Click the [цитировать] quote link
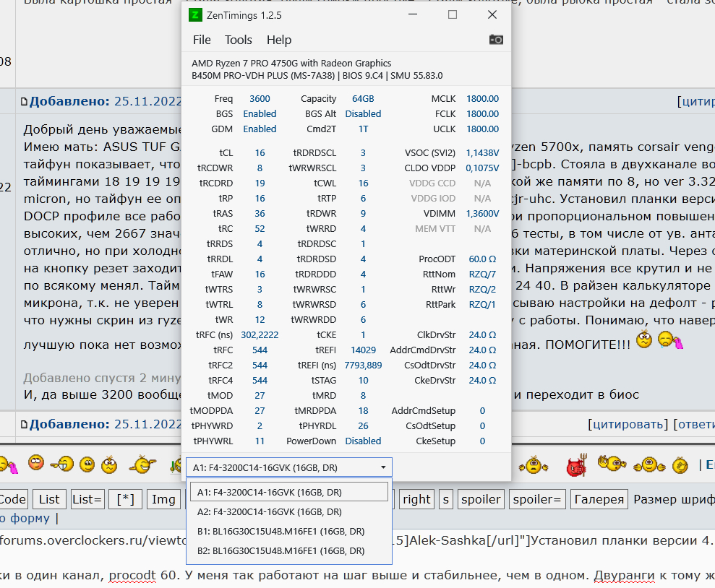The image size is (715, 588). [x=628, y=425]
